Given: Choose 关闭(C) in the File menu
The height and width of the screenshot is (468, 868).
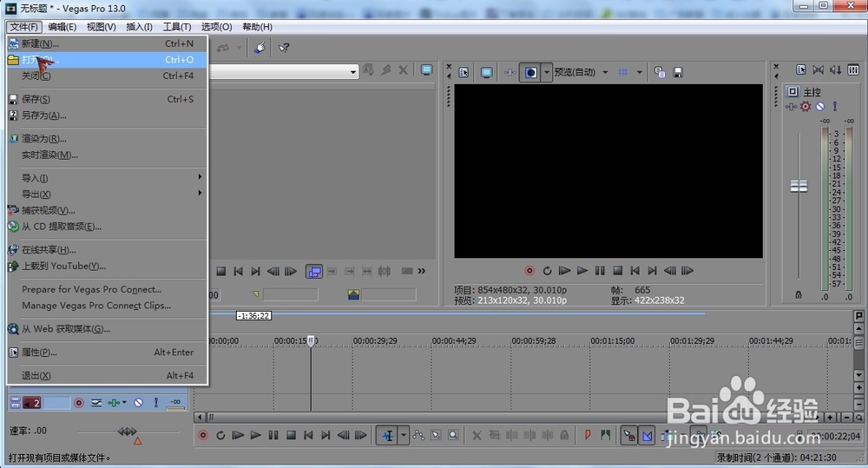Looking at the screenshot, I should (108, 76).
